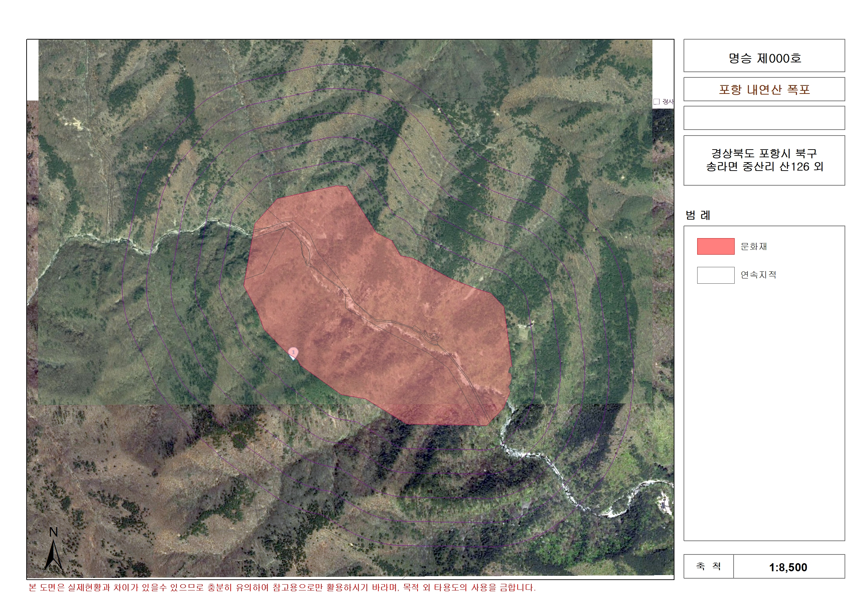Click the 경상북도 포항시 북구 address box
This screenshot has height=614, width=868.
(764, 160)
